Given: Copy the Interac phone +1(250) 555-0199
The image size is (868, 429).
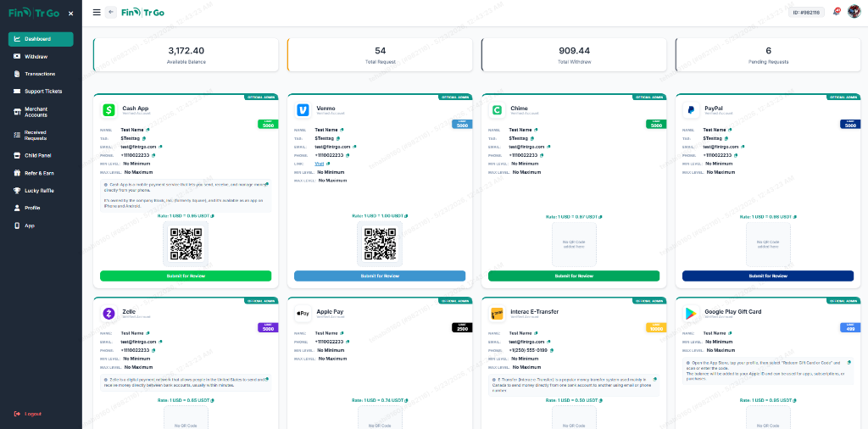Looking at the screenshot, I should pyautogui.click(x=552, y=350).
